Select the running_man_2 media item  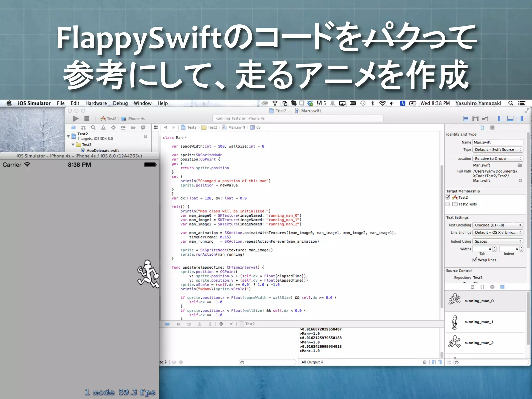pyautogui.click(x=485, y=343)
